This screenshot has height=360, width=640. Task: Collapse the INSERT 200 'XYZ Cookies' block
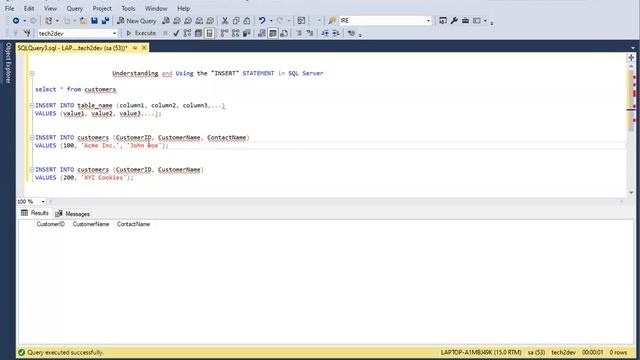pyautogui.click(x=31, y=169)
